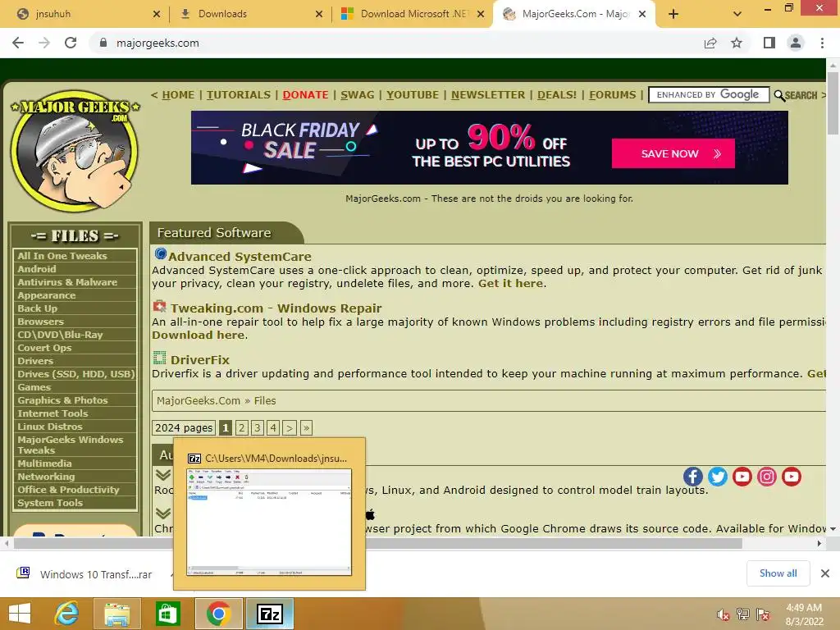Open the Chrome side panel
This screenshot has width=840, height=630.
pyautogui.click(x=769, y=43)
